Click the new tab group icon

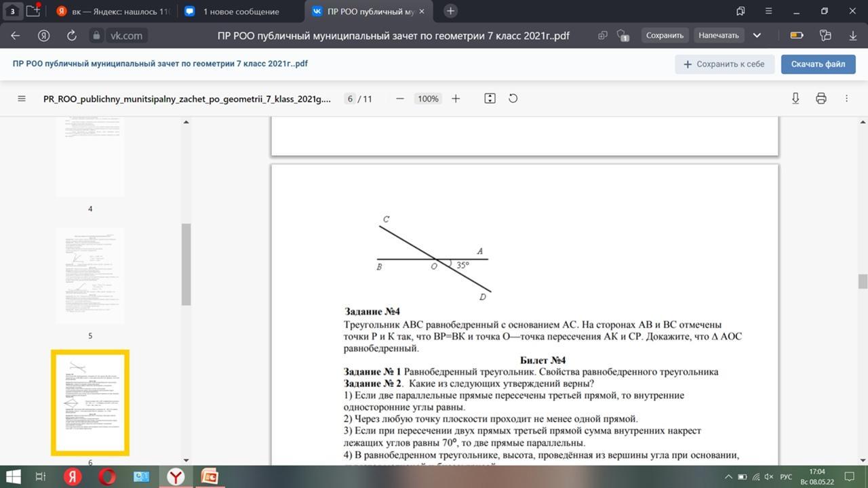click(33, 11)
